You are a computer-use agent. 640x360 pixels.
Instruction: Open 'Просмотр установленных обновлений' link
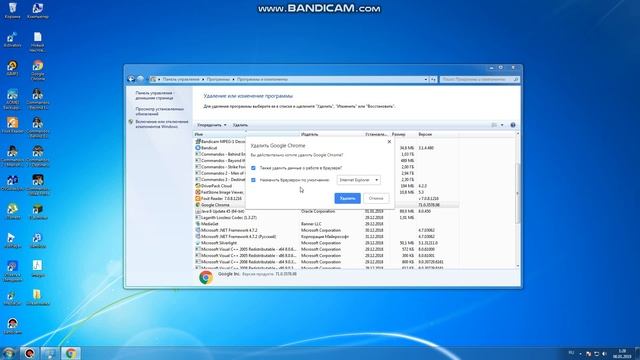(160, 111)
